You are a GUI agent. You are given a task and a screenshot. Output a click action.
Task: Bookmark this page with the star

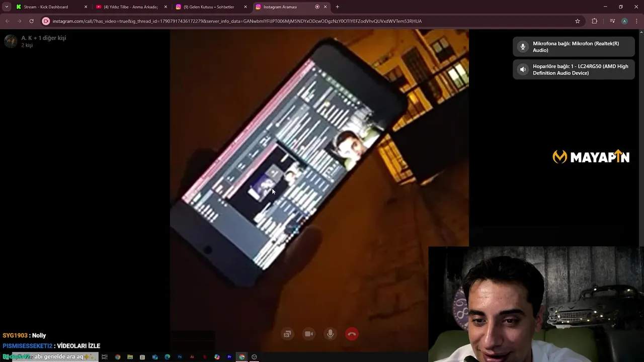578,21
